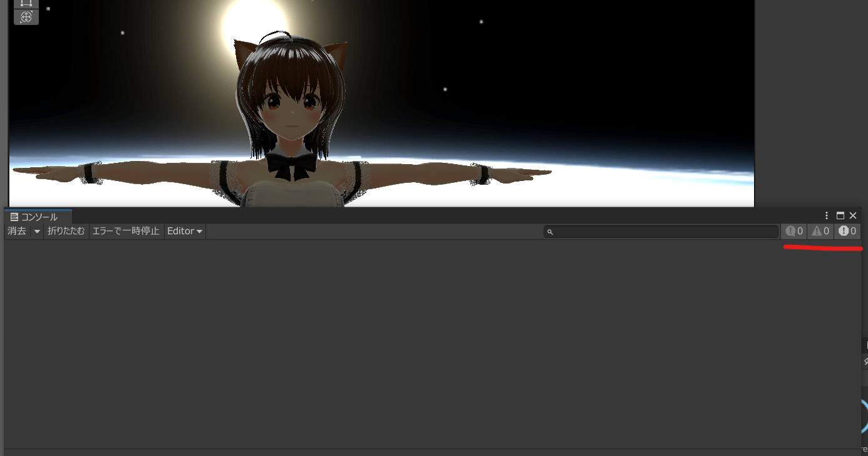Screen dimensions: 868x456
Task: Close the コンソール panel
Action: [x=853, y=215]
